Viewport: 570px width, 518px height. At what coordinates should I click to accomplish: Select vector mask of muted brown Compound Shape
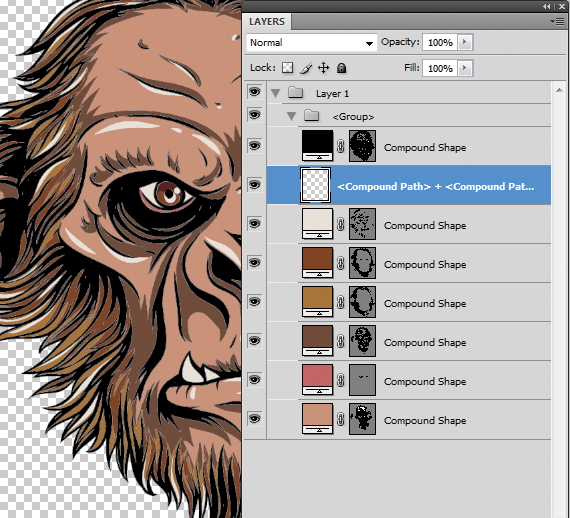tap(362, 341)
